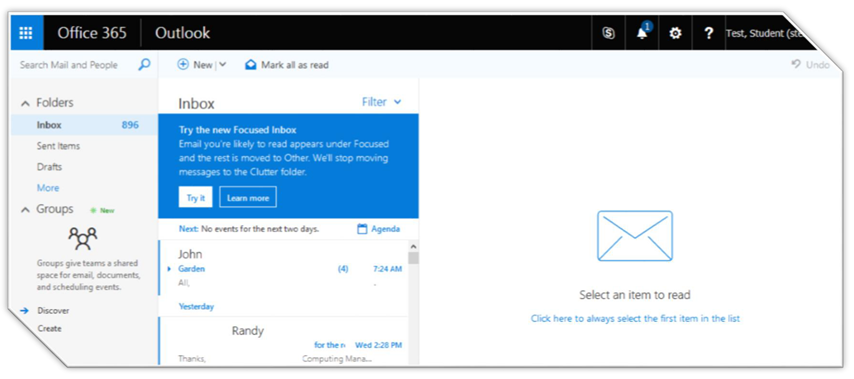This screenshot has height=379, width=854.
Task: Collapse the Groups section
Action: pos(25,210)
